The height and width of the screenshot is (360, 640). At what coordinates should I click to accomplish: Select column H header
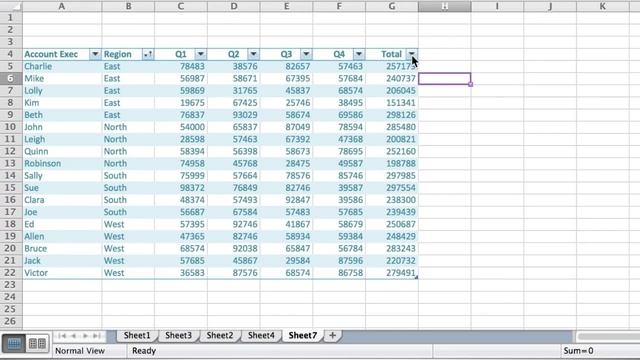tap(444, 6)
